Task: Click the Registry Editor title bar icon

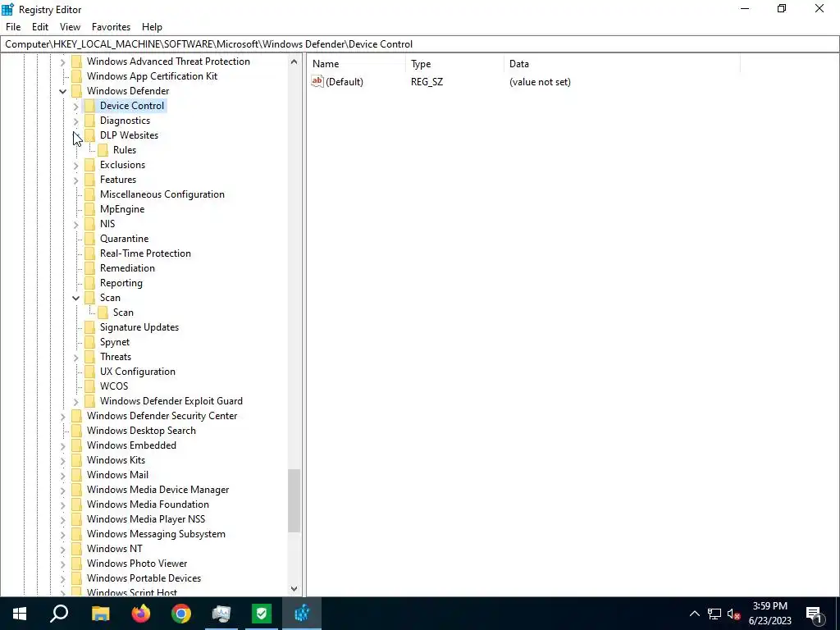Action: pyautogui.click(x=7, y=9)
